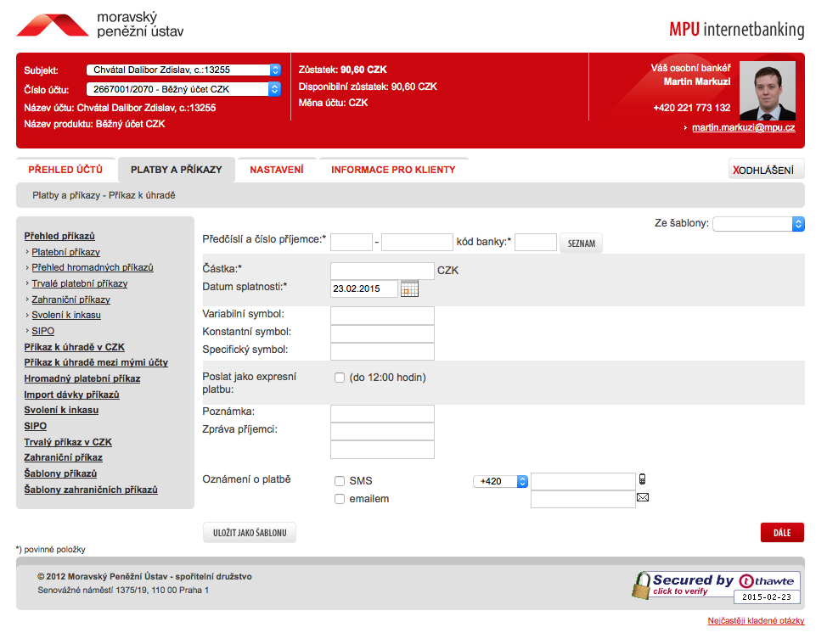Open indented SIPO sublink
Viewport: 827px width, 644px height.
pos(42,331)
